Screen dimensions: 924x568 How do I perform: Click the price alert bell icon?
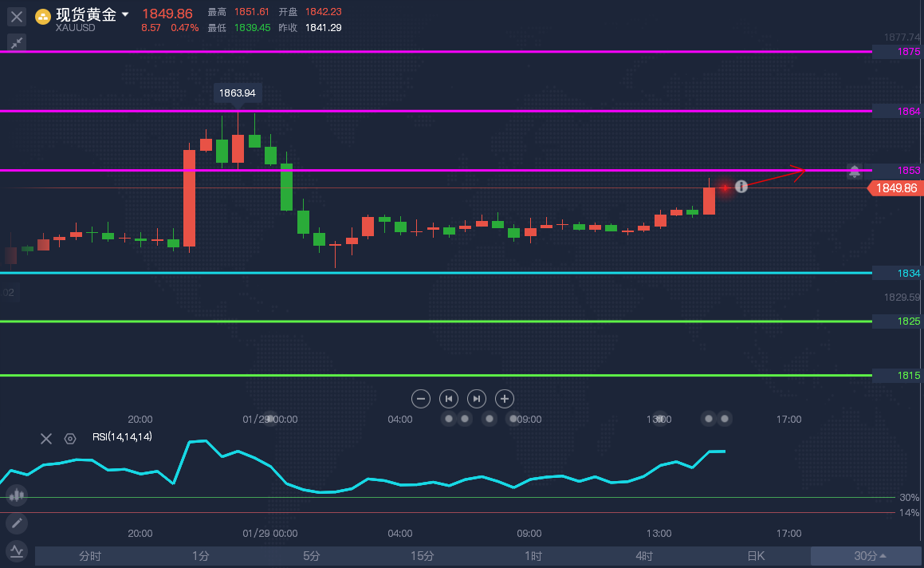[855, 172]
